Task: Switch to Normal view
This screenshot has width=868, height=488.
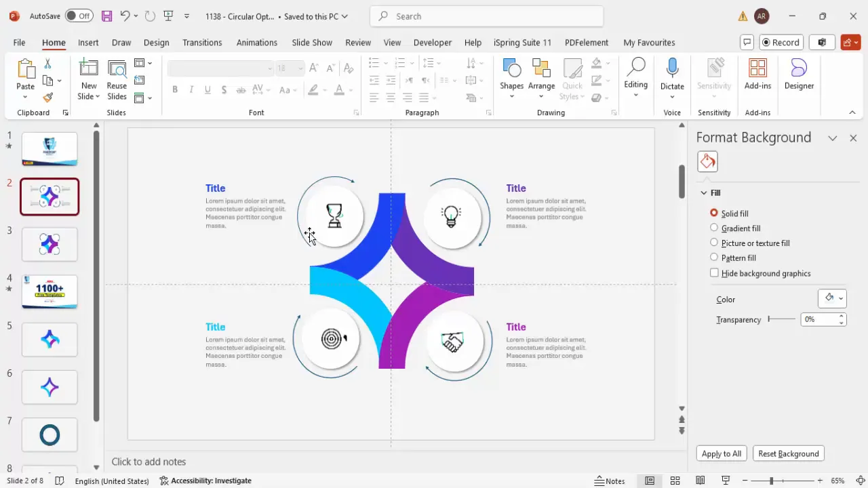Action: [x=650, y=481]
